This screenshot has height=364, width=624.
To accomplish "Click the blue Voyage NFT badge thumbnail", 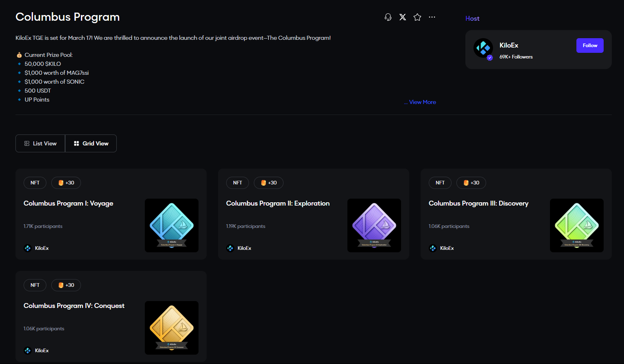I will 172,225.
